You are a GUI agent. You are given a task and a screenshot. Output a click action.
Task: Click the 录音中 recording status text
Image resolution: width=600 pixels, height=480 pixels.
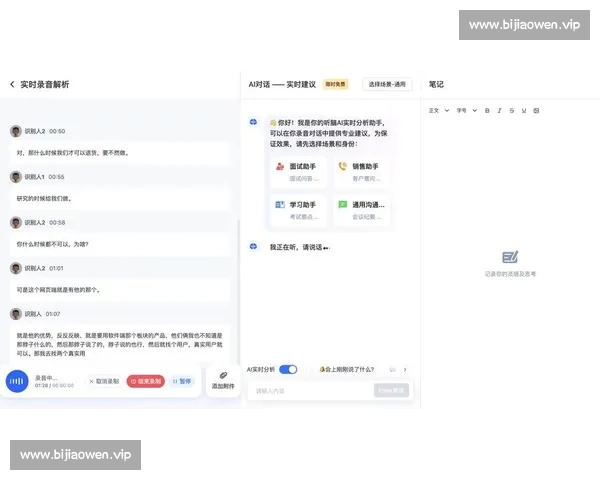click(46, 377)
